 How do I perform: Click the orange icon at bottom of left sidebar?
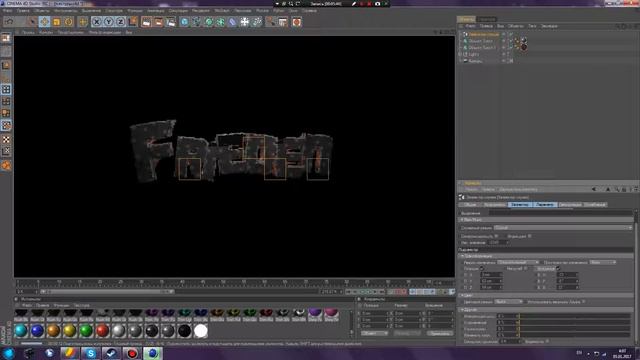point(6,165)
